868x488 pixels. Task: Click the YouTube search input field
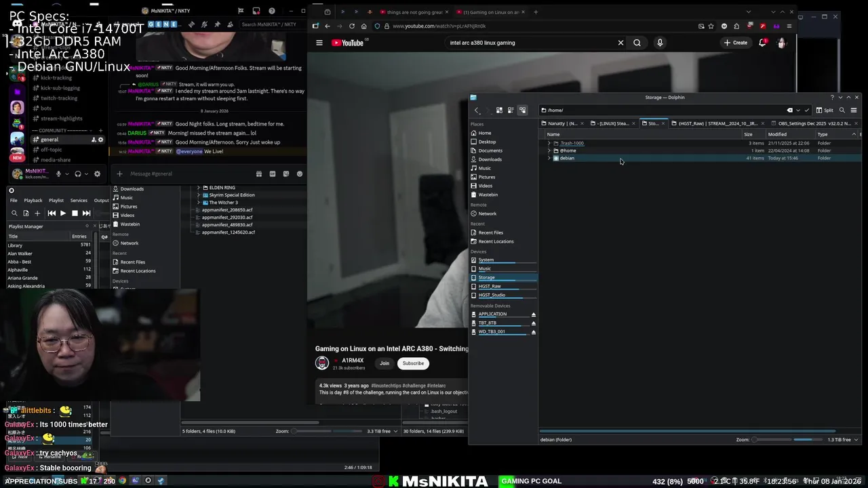[x=529, y=43]
